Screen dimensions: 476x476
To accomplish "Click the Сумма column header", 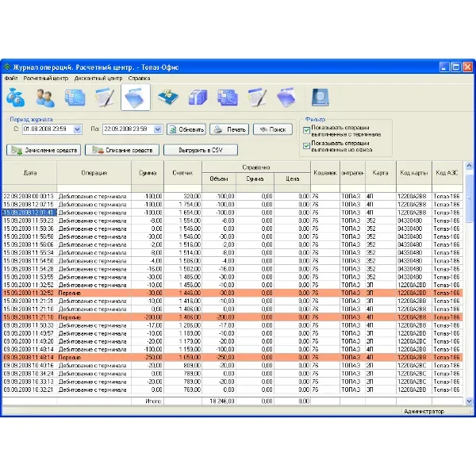I will click(x=148, y=173).
